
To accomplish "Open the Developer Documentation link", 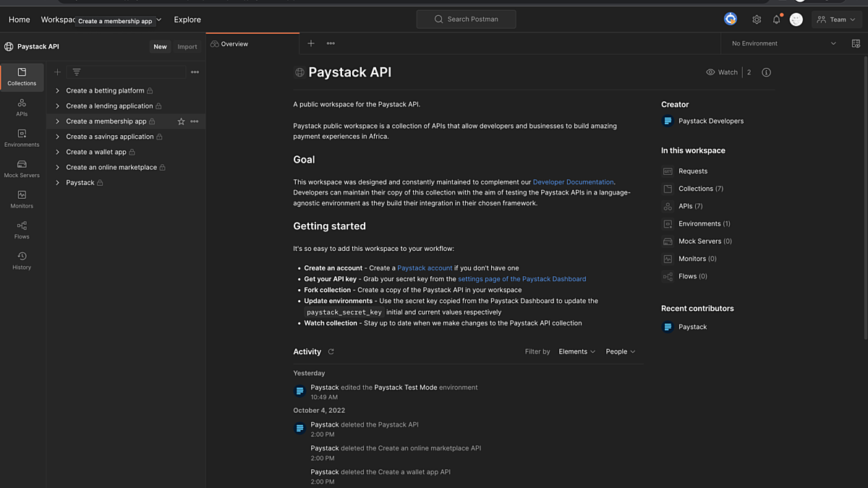I will pyautogui.click(x=573, y=182).
